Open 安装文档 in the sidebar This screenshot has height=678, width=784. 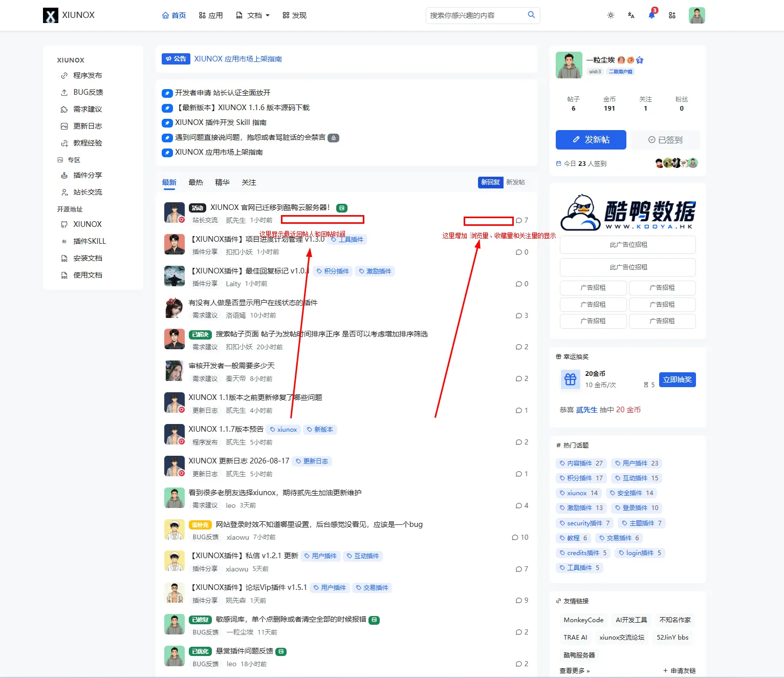pos(88,258)
